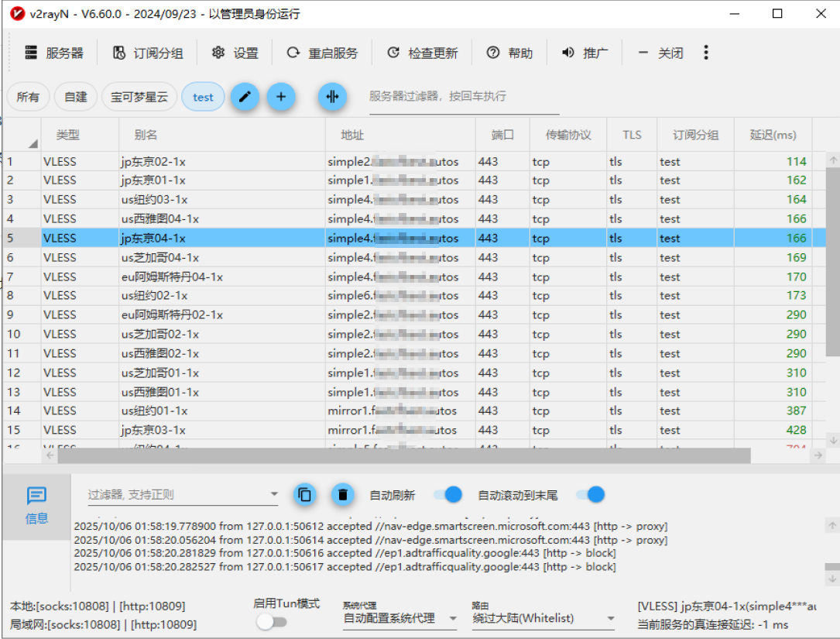Open the vertical three-dot overflow menu
840x639 pixels.
(x=705, y=53)
